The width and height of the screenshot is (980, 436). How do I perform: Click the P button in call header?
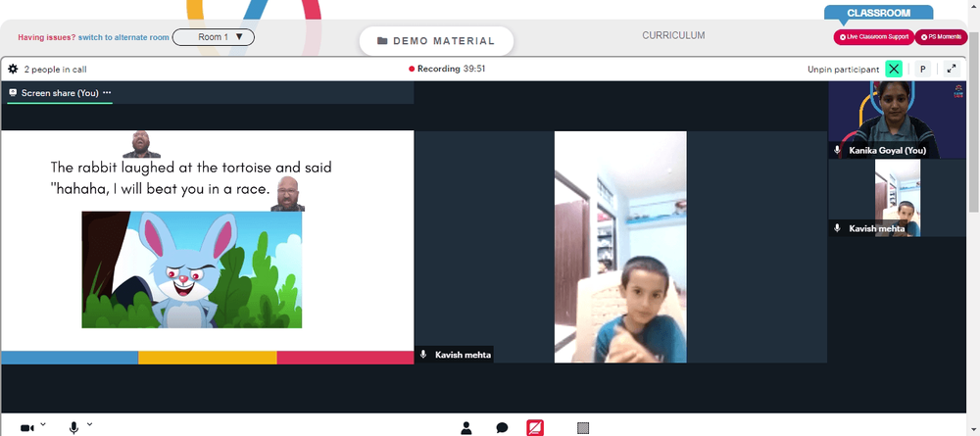click(922, 69)
